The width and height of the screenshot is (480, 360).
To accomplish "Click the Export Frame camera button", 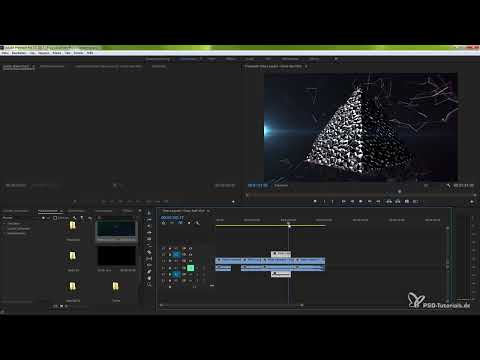I will (x=407, y=202).
